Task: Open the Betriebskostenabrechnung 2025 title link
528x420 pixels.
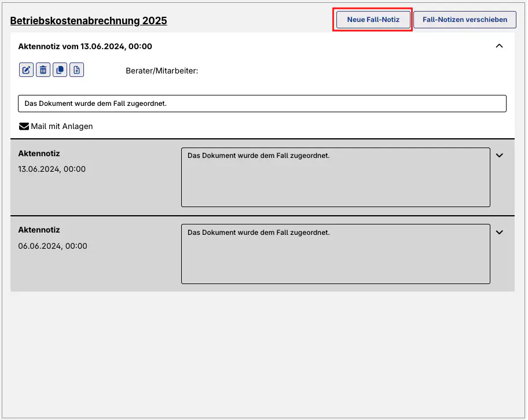Action: tap(89, 21)
